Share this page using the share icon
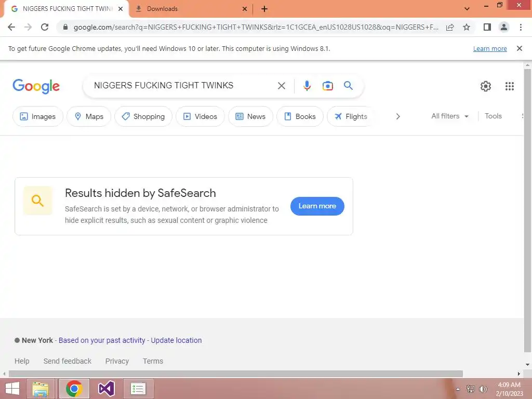532x399 pixels. click(x=450, y=27)
